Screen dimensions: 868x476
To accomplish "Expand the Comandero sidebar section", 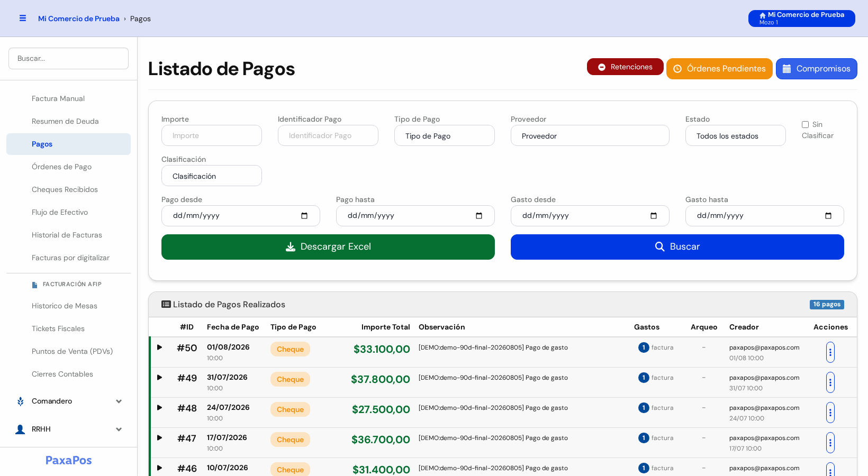I will 69,401.
